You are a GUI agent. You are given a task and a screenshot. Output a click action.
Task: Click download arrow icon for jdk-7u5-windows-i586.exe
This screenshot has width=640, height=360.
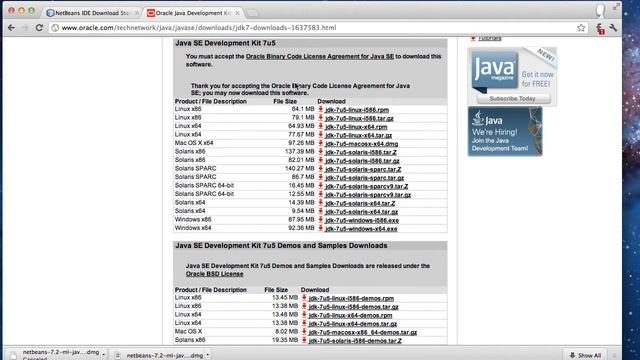(321, 220)
